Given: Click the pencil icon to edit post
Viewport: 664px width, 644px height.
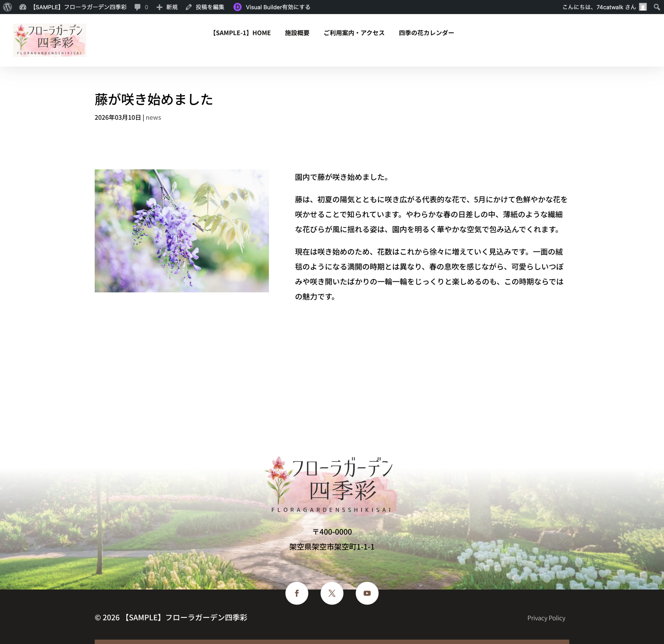Looking at the screenshot, I should click(x=189, y=7).
